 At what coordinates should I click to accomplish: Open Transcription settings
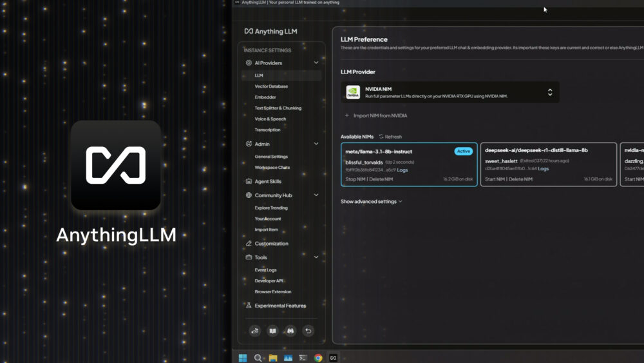[x=267, y=130]
